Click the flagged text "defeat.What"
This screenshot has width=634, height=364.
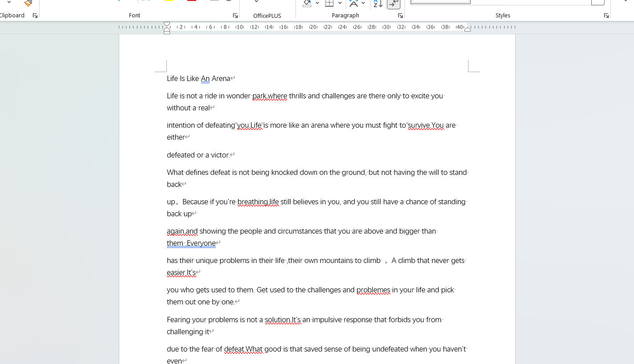click(243, 349)
